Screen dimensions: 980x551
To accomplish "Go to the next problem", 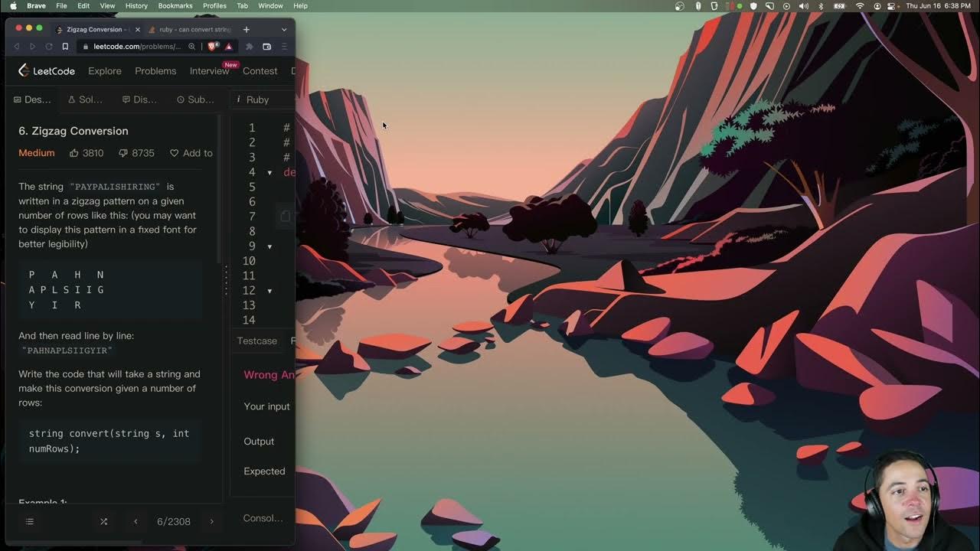I will point(212,521).
